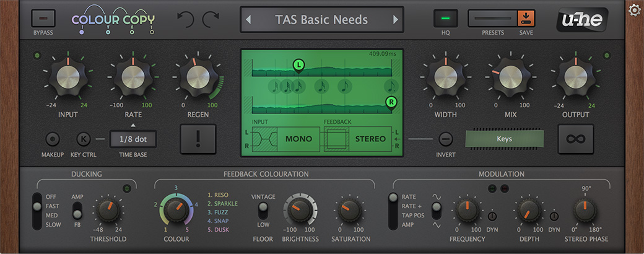Click the feedback square routing icon
Image resolution: width=644 pixels, height=254 pixels.
pyautogui.click(x=336, y=139)
